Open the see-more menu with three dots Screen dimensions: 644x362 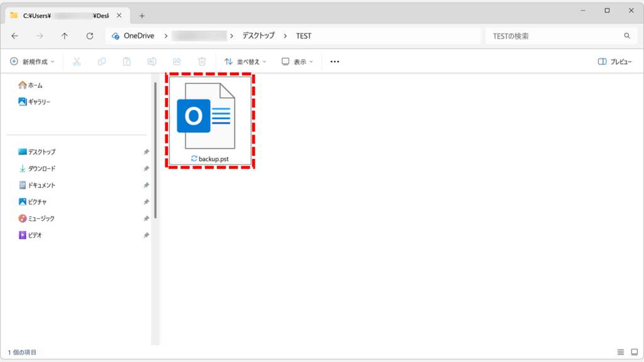coord(334,61)
